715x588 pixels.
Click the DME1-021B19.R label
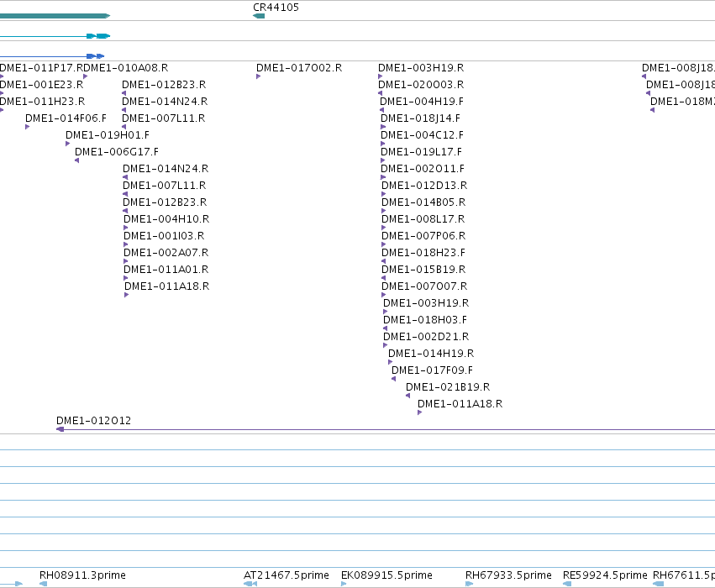click(448, 387)
